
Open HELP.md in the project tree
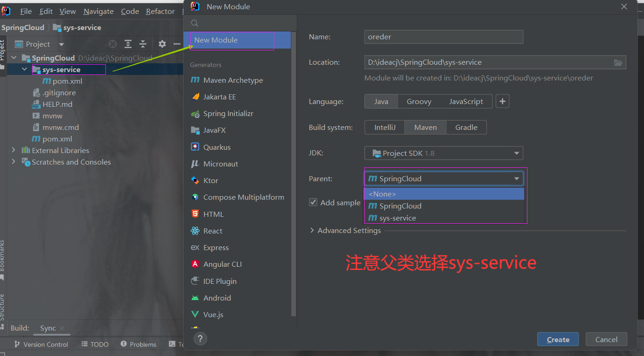[x=52, y=104]
